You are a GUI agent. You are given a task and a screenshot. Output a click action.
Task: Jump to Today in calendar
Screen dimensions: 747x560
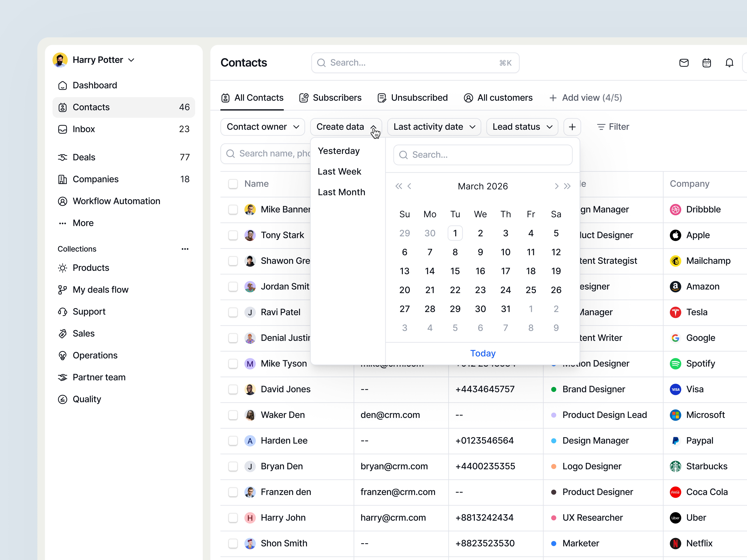[483, 353]
